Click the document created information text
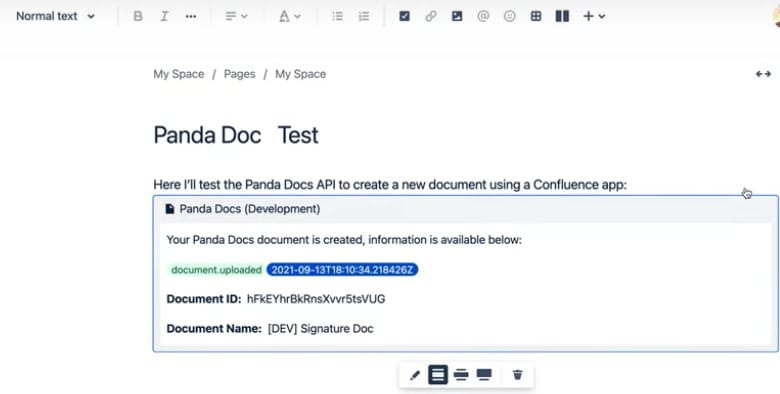This screenshot has width=780, height=394. tap(344, 240)
